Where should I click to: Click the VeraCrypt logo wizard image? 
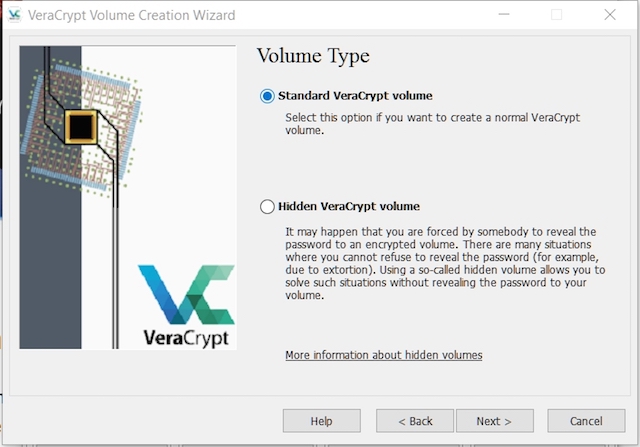click(128, 197)
